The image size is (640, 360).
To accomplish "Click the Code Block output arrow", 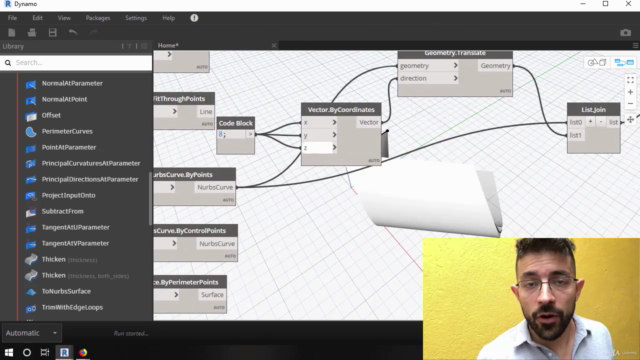I will coord(250,134).
